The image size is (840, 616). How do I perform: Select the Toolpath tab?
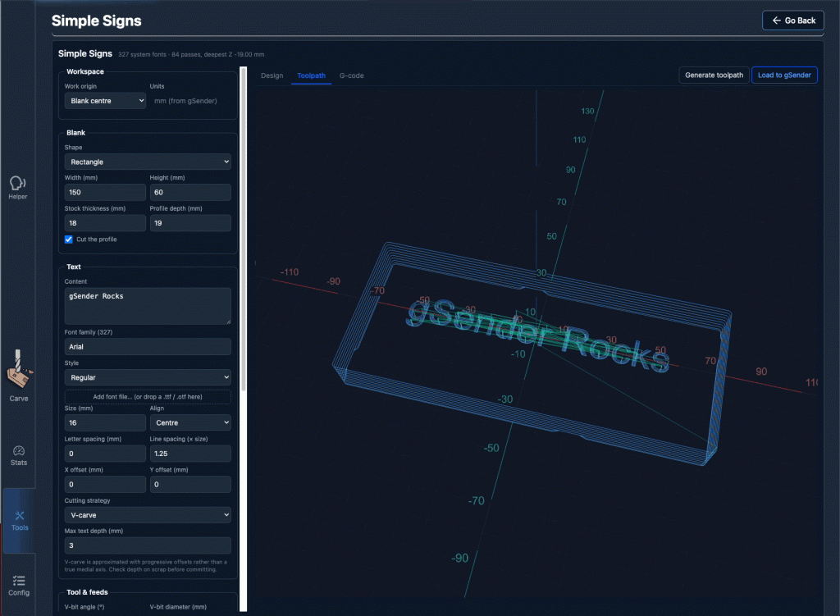311,75
